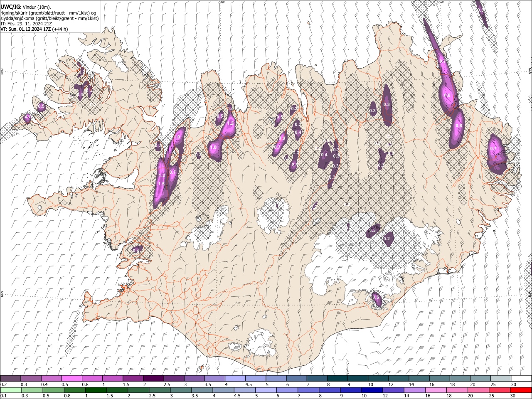
Task: Click the white top swatch labeled 30
Action: point(521,379)
